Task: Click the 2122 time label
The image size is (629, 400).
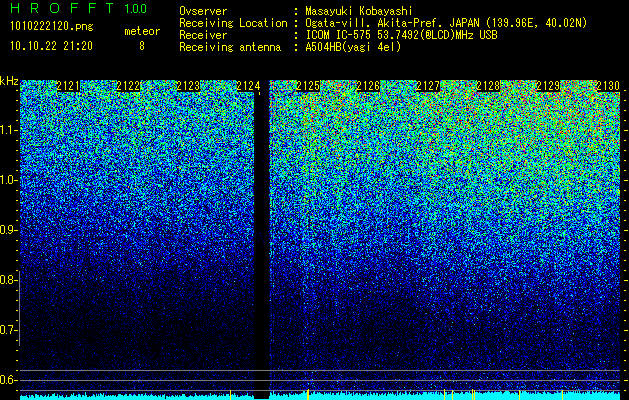Action: coord(128,86)
